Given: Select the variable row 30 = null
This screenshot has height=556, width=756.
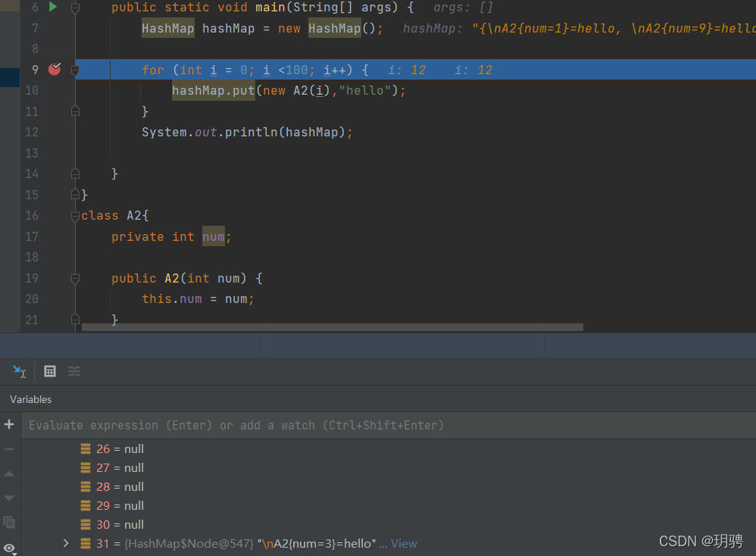Looking at the screenshot, I should (x=388, y=524).
